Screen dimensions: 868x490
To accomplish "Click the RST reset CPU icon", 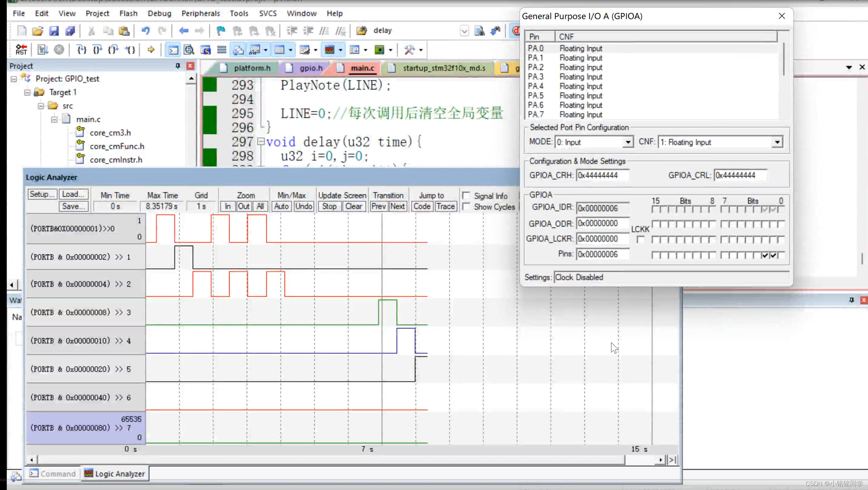I will (21, 50).
